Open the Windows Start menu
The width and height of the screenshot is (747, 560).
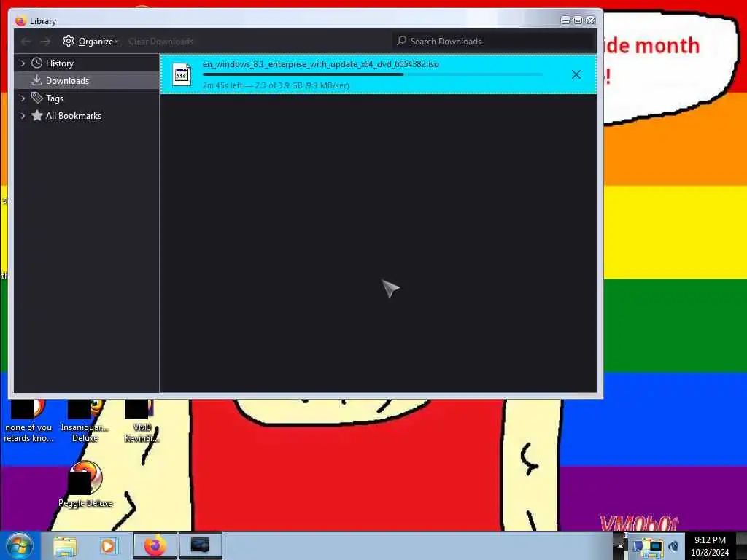[x=19, y=545]
